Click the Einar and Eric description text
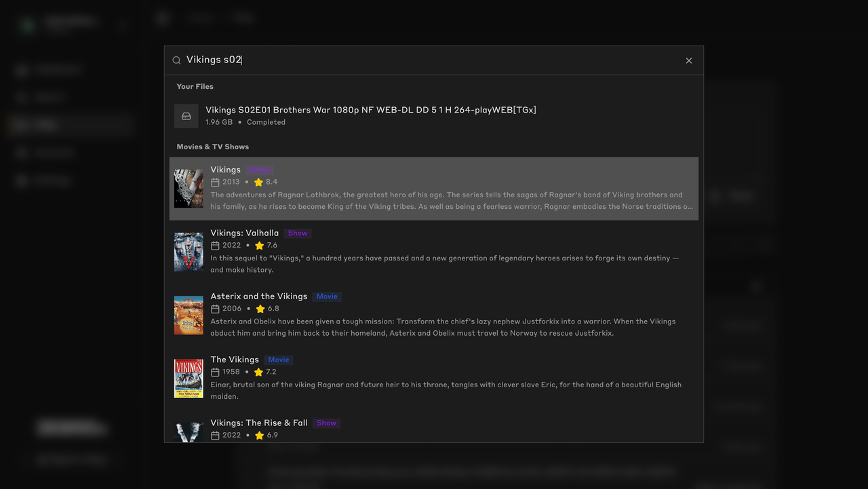 click(x=446, y=390)
